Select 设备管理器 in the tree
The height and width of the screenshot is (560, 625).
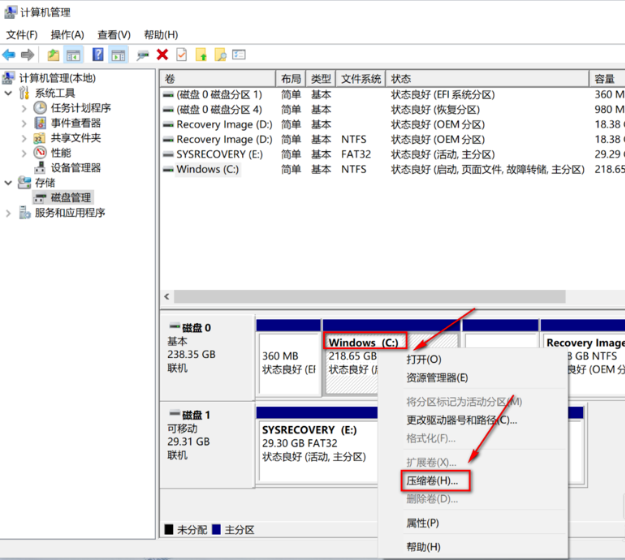76,168
